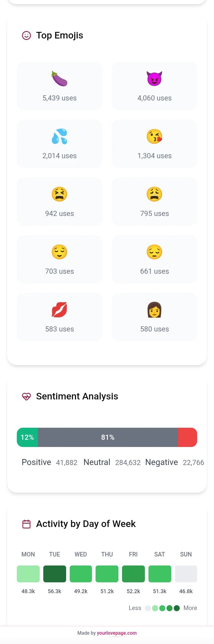Click the smiley icon beside Top Emojis heading
214x644 pixels.
(x=26, y=35)
